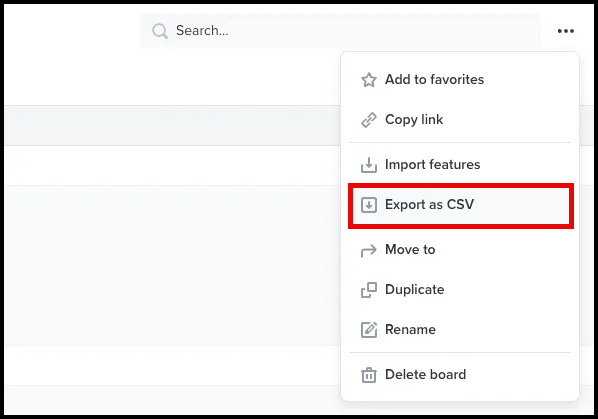
Task: Click the Move to arrow icon
Action: tap(369, 250)
